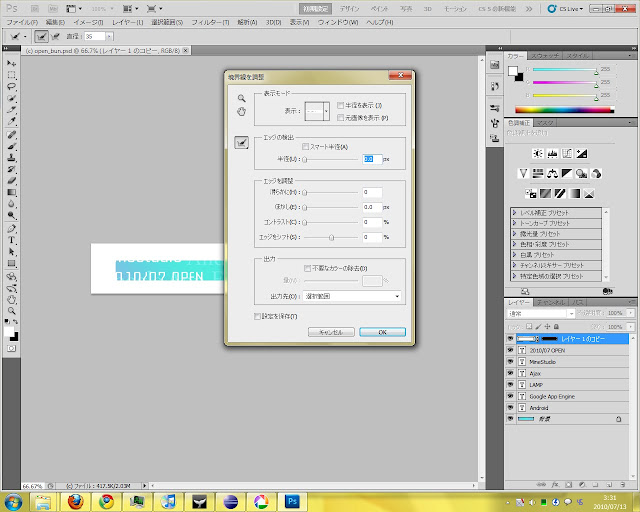Select the Pen tool

click(x=11, y=229)
